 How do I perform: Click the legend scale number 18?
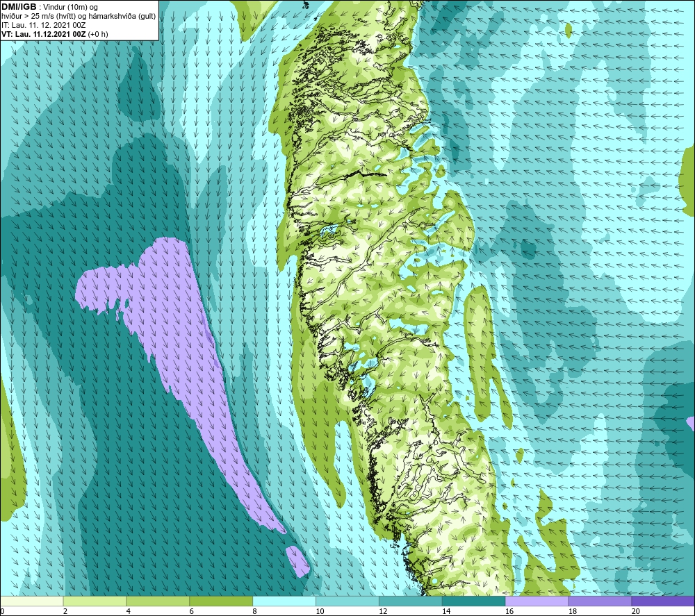pyautogui.click(x=572, y=611)
